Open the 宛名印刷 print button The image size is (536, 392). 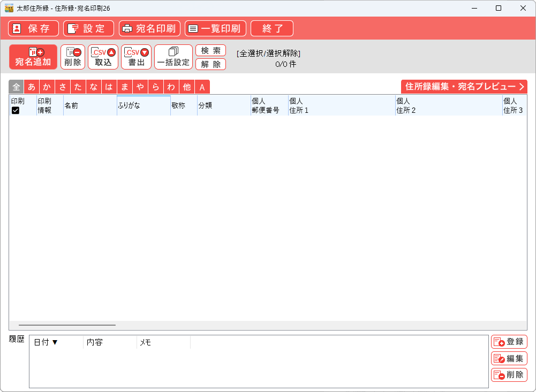tap(149, 28)
